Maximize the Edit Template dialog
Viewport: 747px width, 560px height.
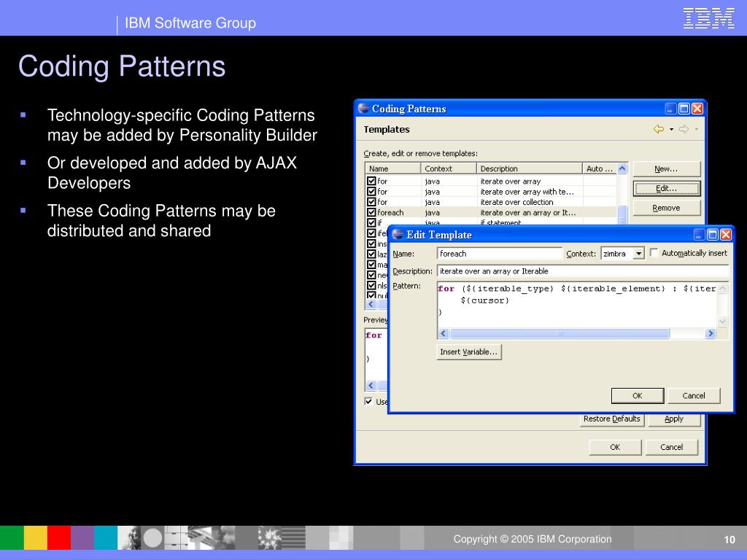coord(713,234)
